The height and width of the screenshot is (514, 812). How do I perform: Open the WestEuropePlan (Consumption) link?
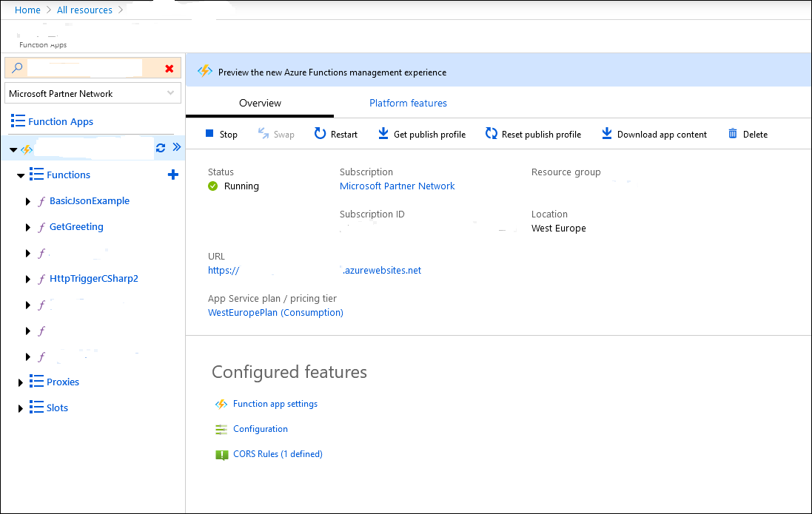point(275,312)
